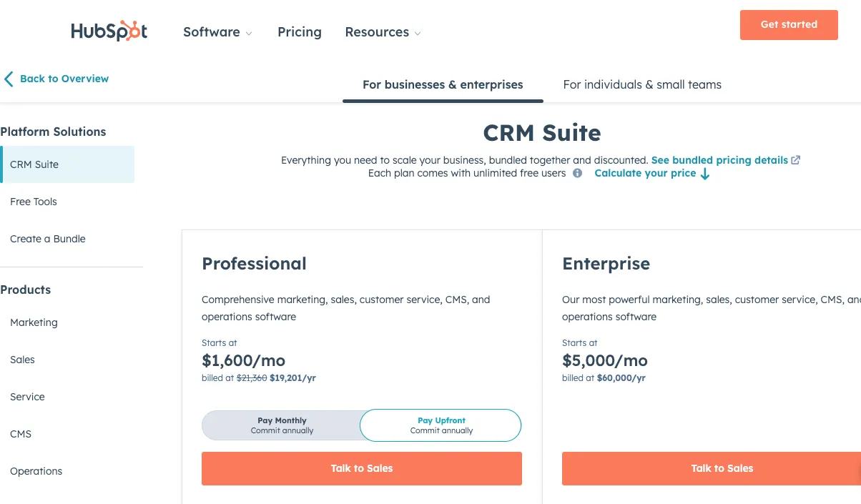
Task: Select the Pay Upfront billing option
Action: click(x=441, y=425)
